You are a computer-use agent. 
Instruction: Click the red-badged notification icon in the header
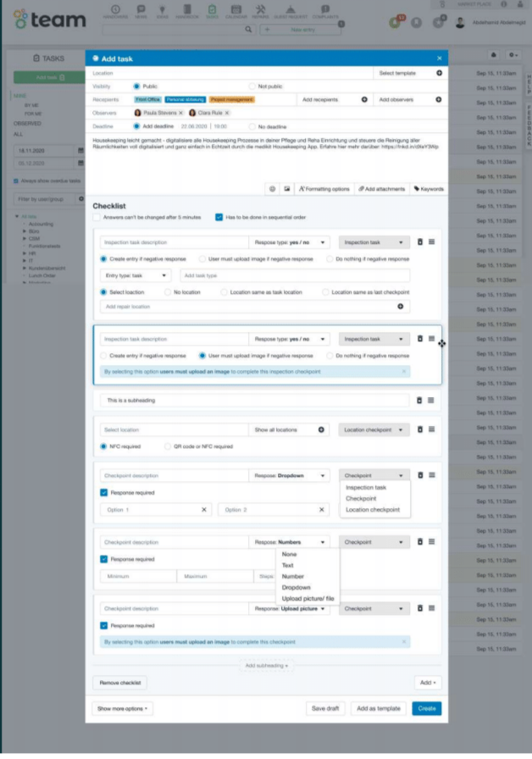tap(396, 22)
